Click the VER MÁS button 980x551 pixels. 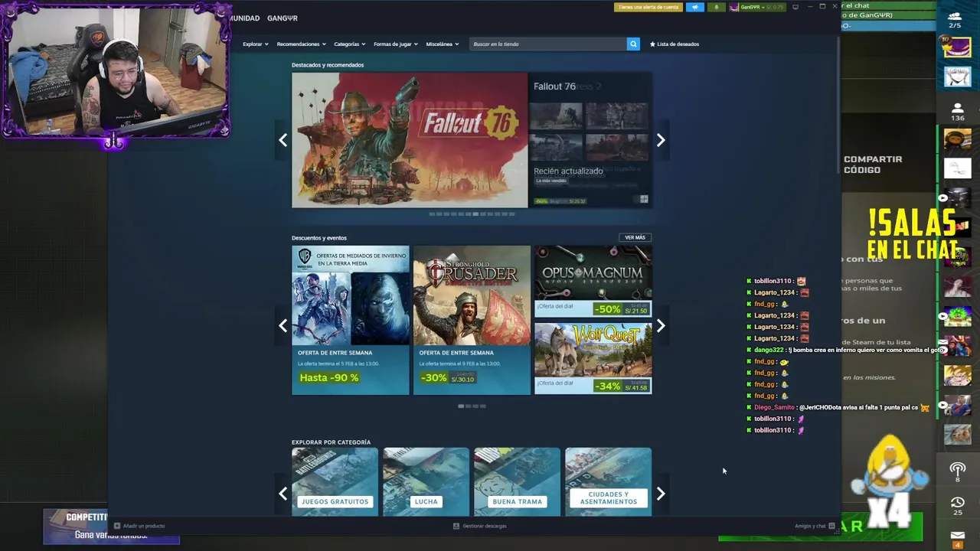(x=635, y=237)
